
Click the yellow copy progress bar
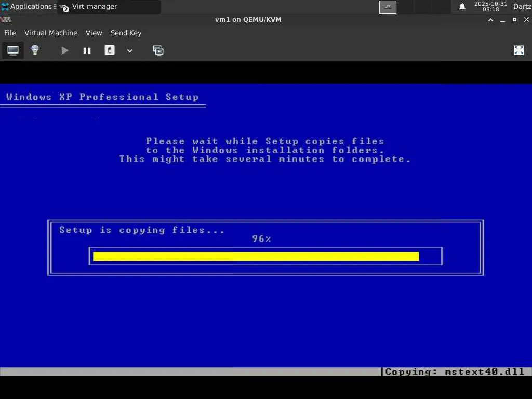256,257
